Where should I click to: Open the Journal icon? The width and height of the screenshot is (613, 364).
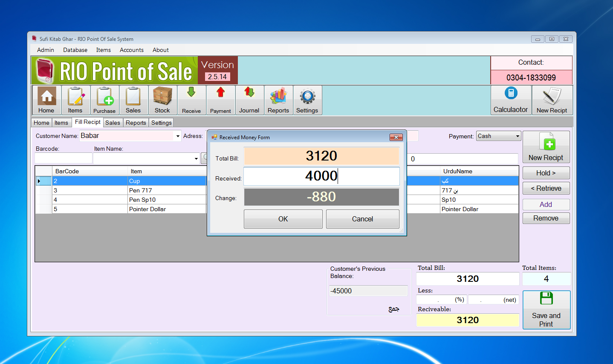[x=249, y=100]
